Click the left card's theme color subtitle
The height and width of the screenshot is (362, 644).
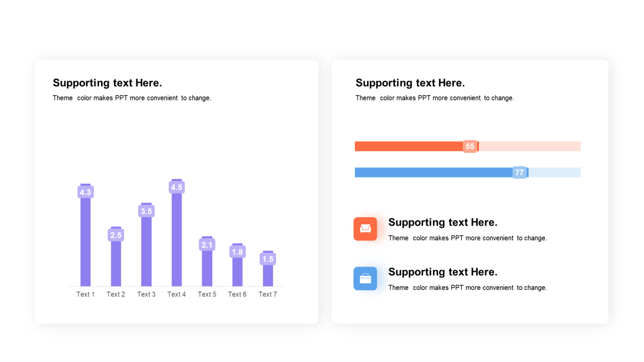pyautogui.click(x=132, y=98)
